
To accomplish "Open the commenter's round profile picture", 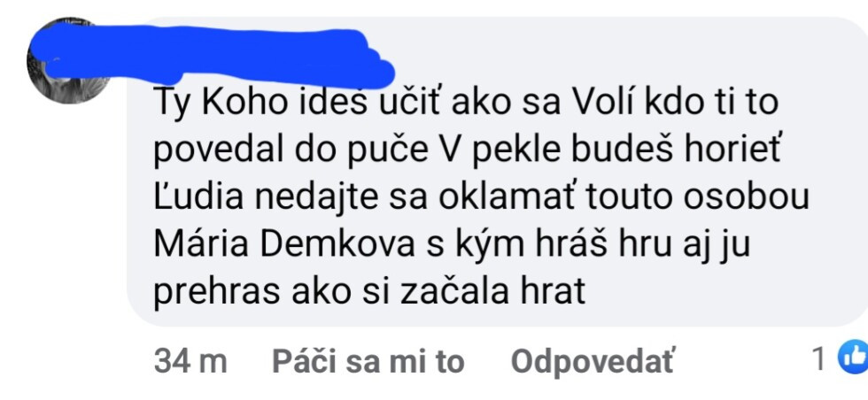I will tap(67, 61).
